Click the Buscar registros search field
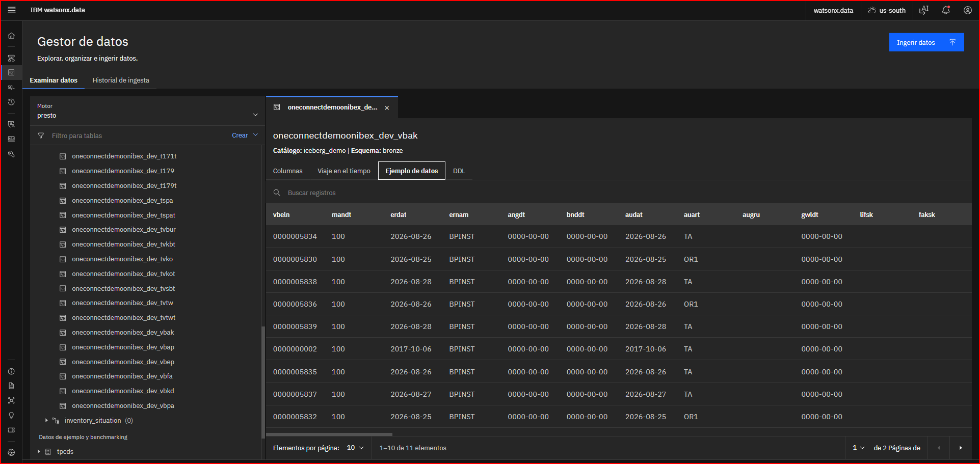980x464 pixels. pyautogui.click(x=619, y=193)
